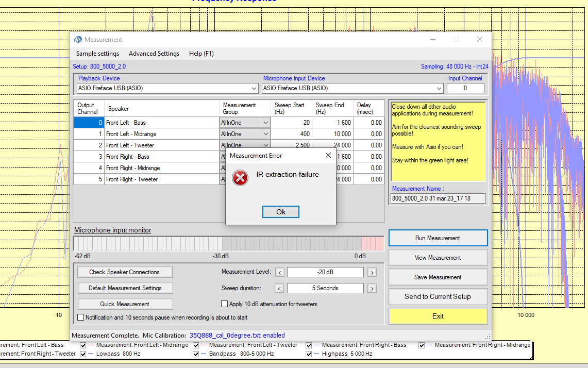Click Sampling: 48 000 Hz - Int24 label
Image resolution: width=588 pixels, height=368 pixels.
click(455, 66)
